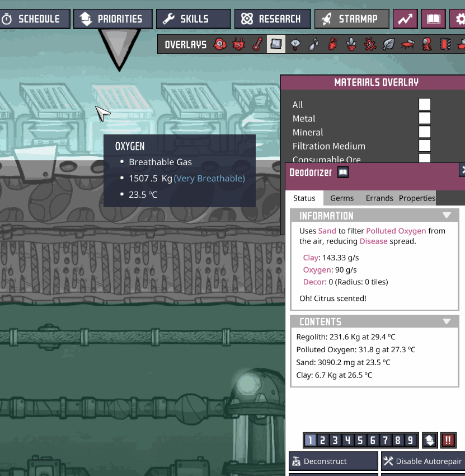
Task: Open the priority screen arrows button
Action: pos(430,440)
